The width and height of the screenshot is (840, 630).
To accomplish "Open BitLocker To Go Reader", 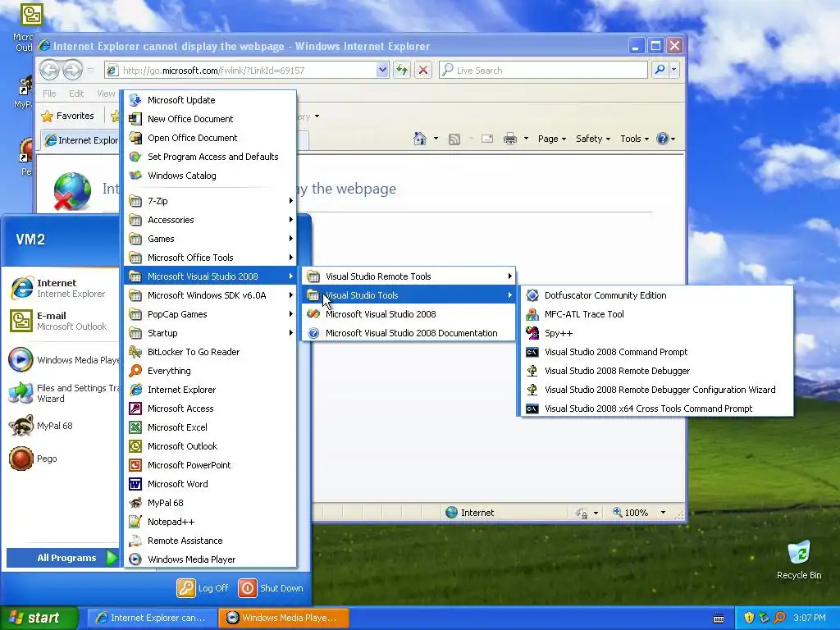I will click(x=211, y=352).
